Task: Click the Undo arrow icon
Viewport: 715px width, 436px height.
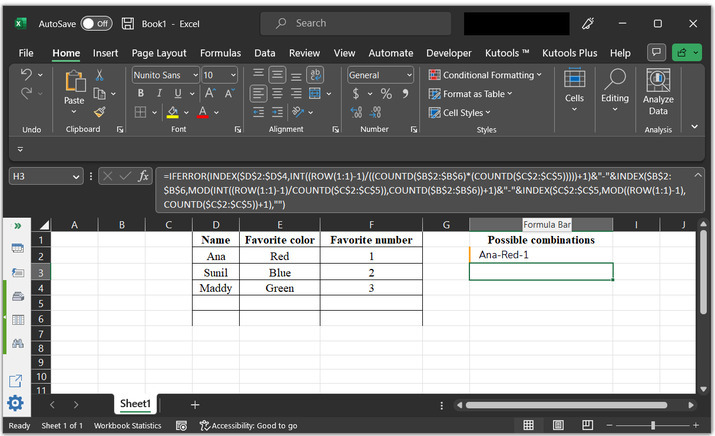Action: pos(27,75)
